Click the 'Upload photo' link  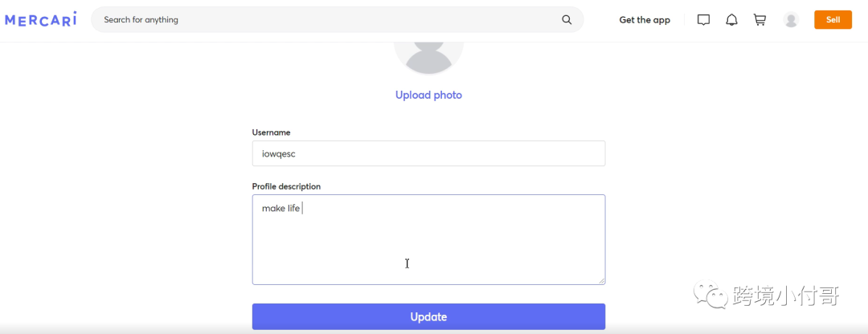(x=428, y=95)
